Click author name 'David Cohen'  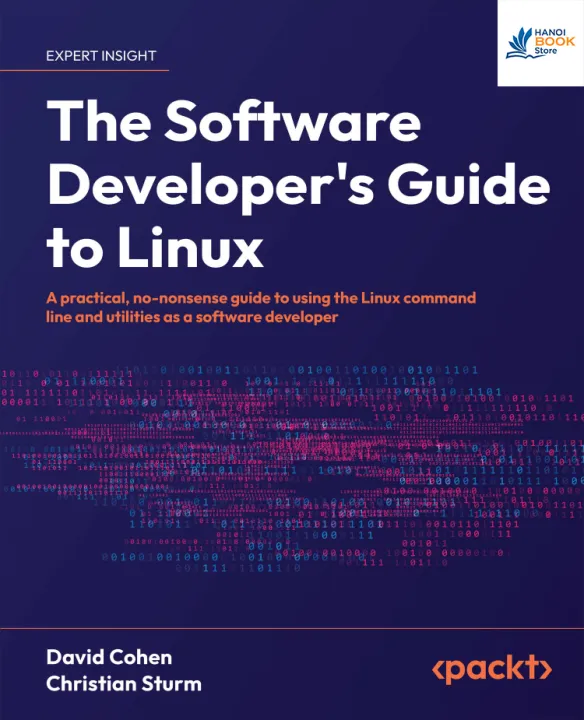(x=109, y=657)
